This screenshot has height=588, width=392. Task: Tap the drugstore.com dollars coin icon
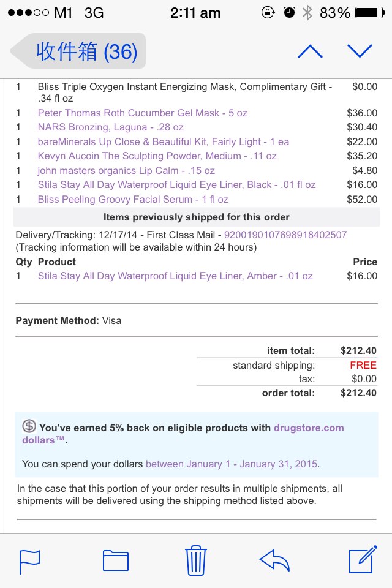[x=29, y=426]
